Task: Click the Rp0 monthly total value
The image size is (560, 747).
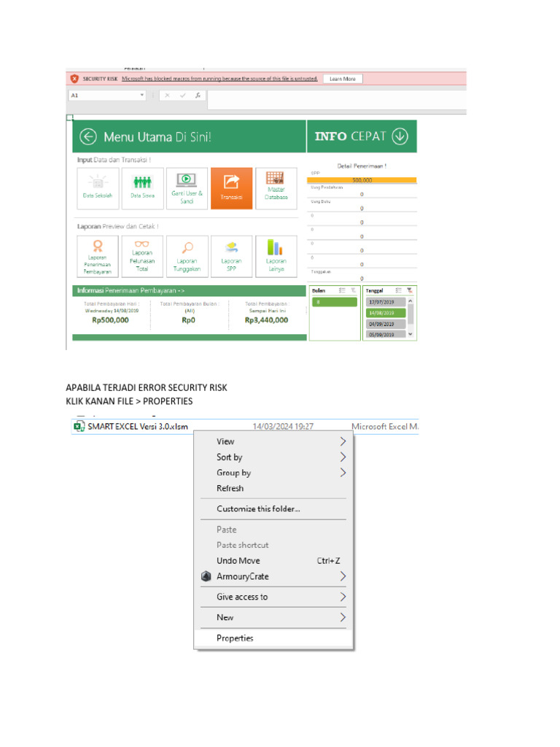Action: pos(189,320)
